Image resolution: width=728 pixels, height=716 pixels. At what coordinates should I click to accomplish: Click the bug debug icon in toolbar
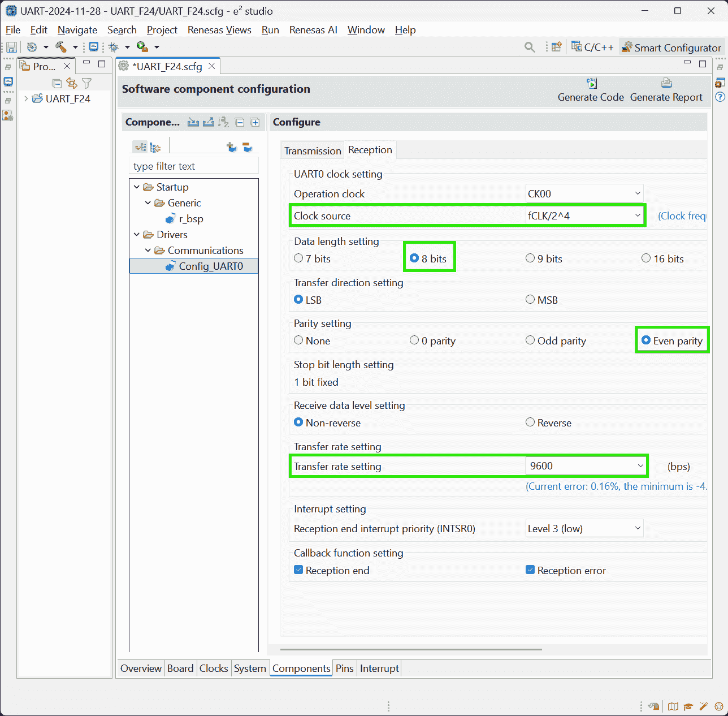coord(114,47)
